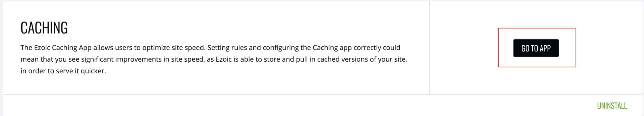Screen dimensions: 644x116
Task: Select the CACHING heading title
Action: [44, 28]
